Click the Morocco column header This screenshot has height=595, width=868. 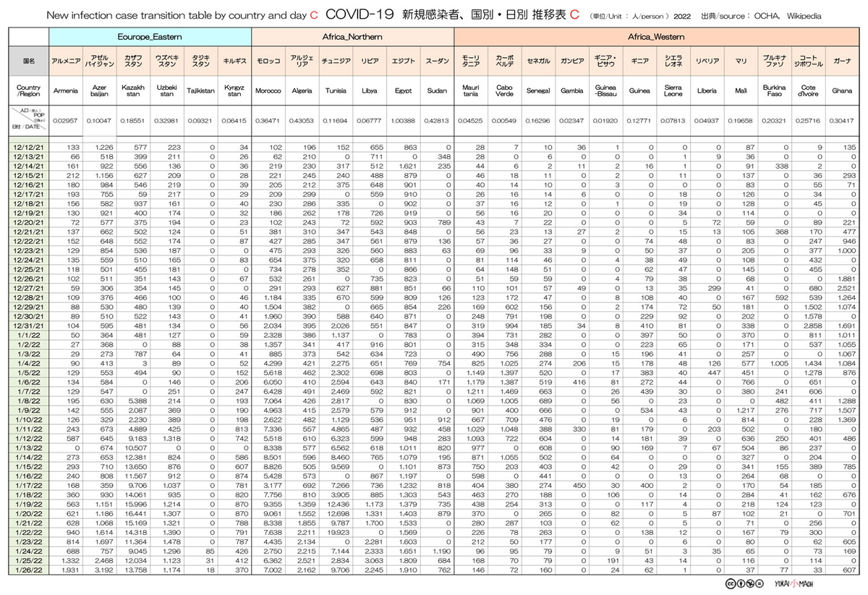pos(268,90)
